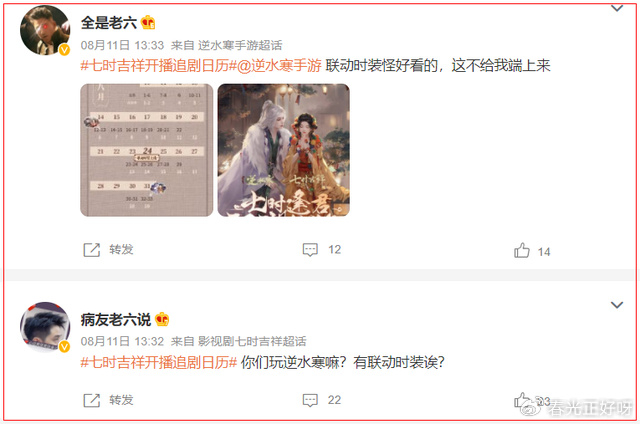Open 全是老六 profile avatar

click(x=45, y=30)
